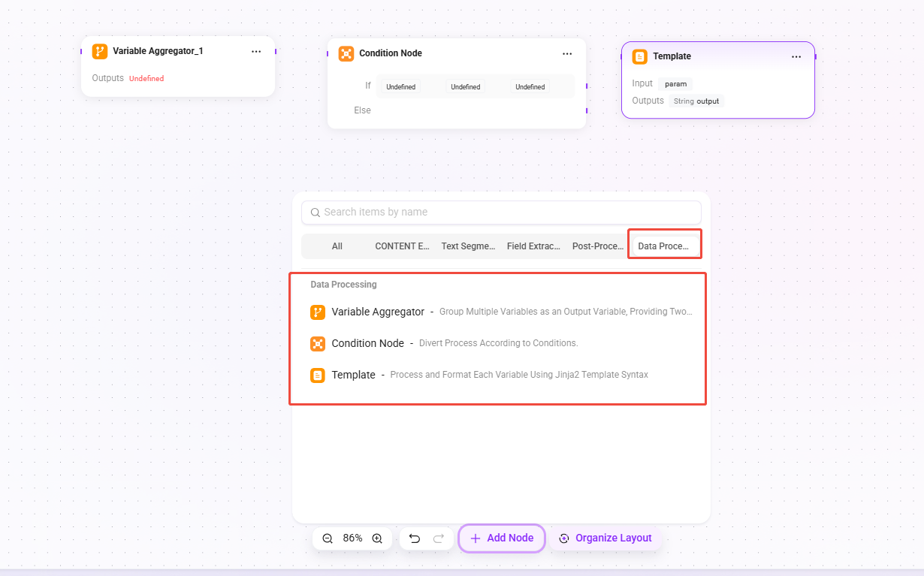This screenshot has height=576, width=924.
Task: Switch to the All tab
Action: [337, 246]
